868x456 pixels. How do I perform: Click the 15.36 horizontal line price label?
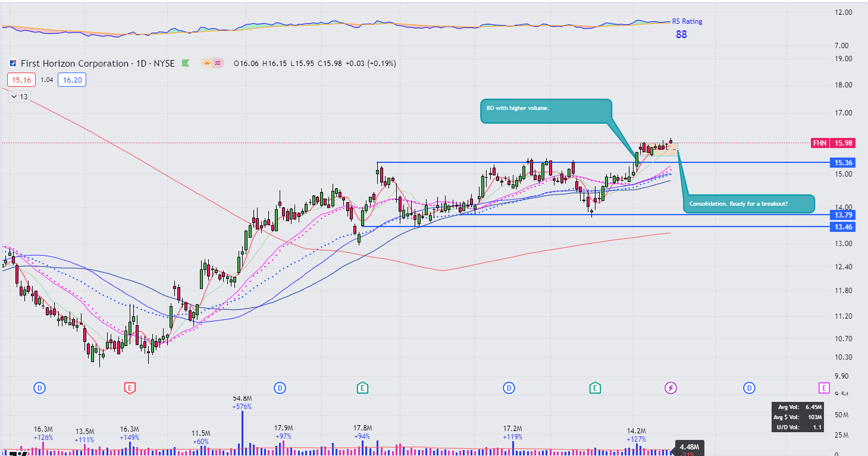[x=844, y=162]
